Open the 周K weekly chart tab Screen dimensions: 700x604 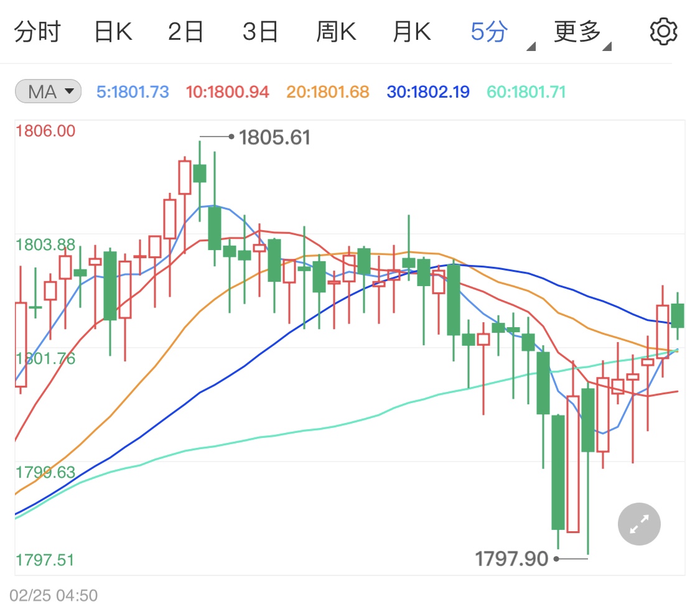[x=335, y=32]
